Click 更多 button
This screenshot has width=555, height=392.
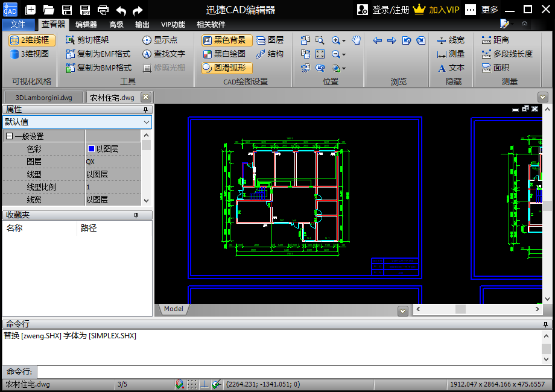[482, 10]
